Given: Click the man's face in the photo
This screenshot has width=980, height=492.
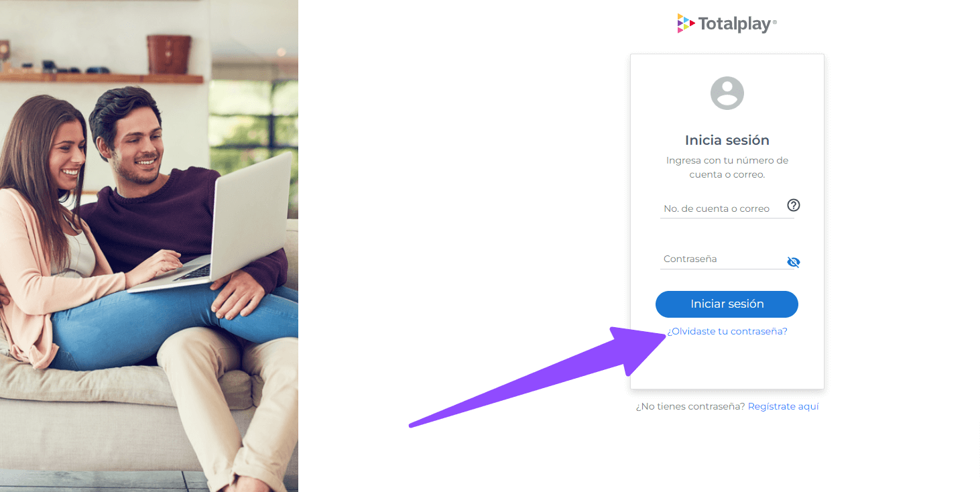Looking at the screenshot, I should point(134,144).
